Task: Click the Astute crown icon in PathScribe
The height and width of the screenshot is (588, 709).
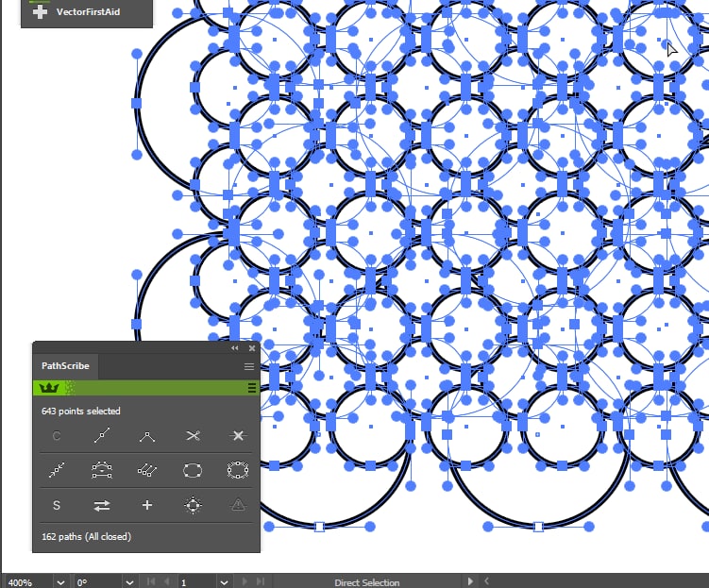Action: [x=49, y=388]
